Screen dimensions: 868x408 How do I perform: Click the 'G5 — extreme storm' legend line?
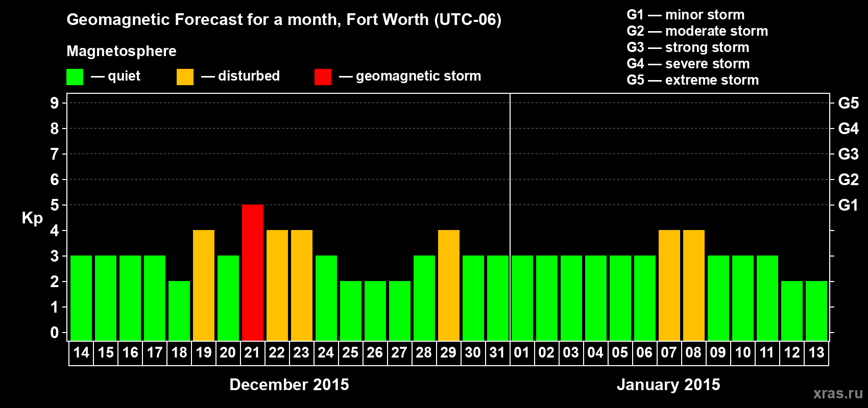[x=693, y=80]
